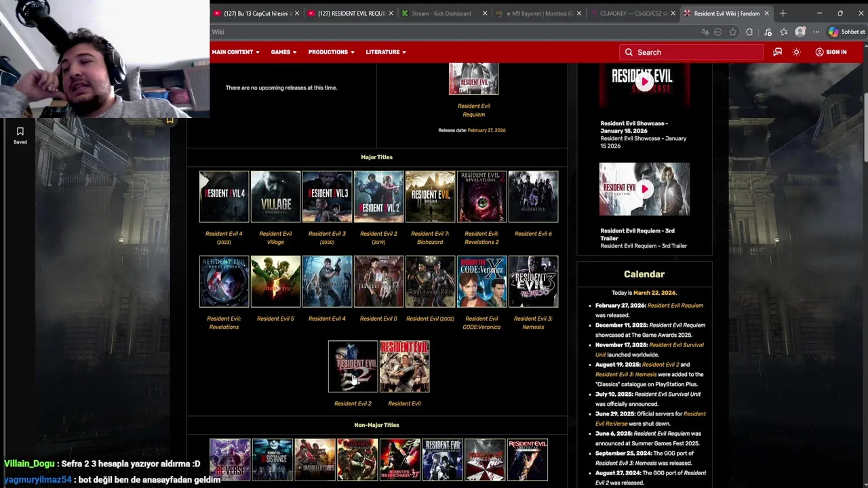The image size is (868, 488).
Task: Open the February 27, 2026 release date link
Action: point(486,130)
